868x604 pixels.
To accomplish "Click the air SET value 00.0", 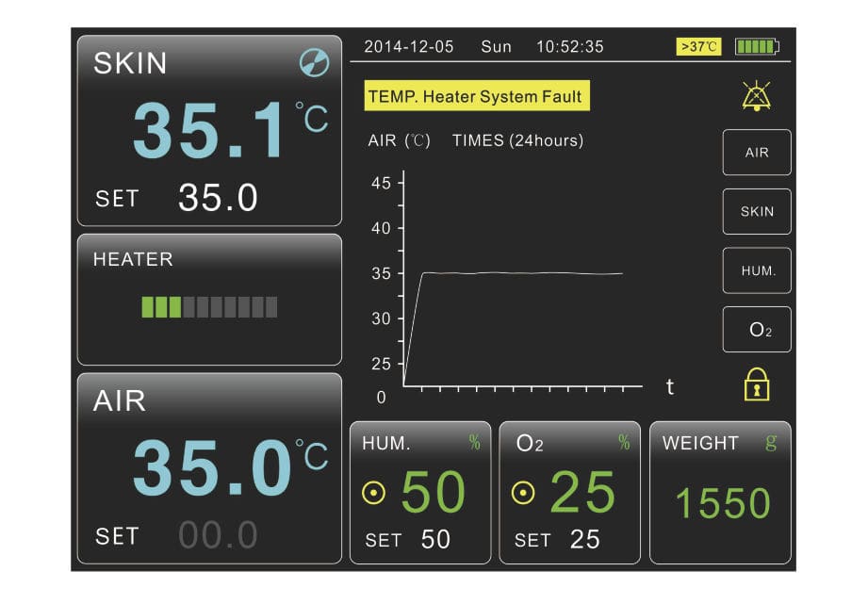I will coord(218,535).
